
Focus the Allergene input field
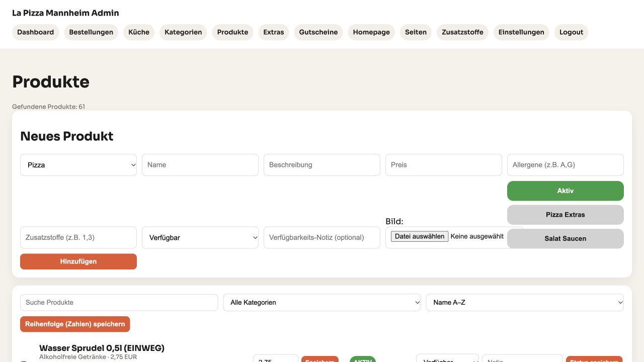(x=566, y=165)
